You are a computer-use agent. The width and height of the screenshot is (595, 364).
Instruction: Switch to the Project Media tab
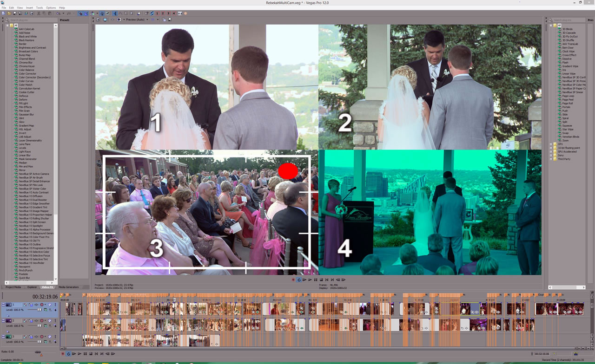point(13,287)
